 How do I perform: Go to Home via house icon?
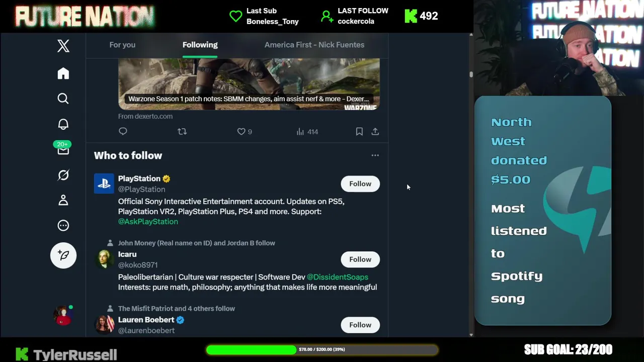click(x=63, y=73)
